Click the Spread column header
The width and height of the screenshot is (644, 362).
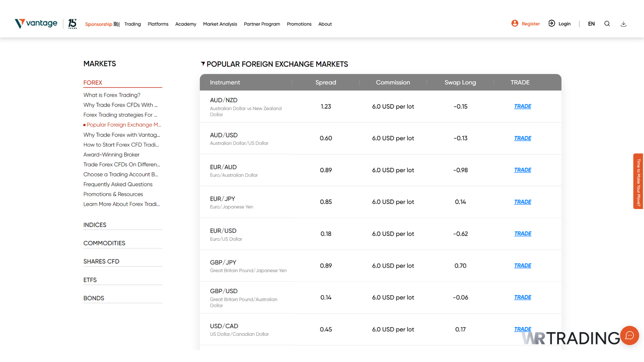pos(326,82)
